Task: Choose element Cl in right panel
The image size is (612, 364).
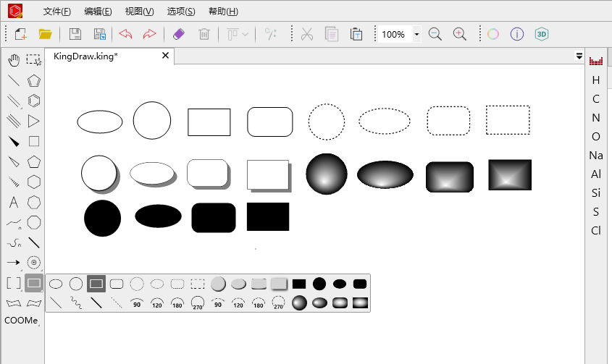Action: (596, 231)
